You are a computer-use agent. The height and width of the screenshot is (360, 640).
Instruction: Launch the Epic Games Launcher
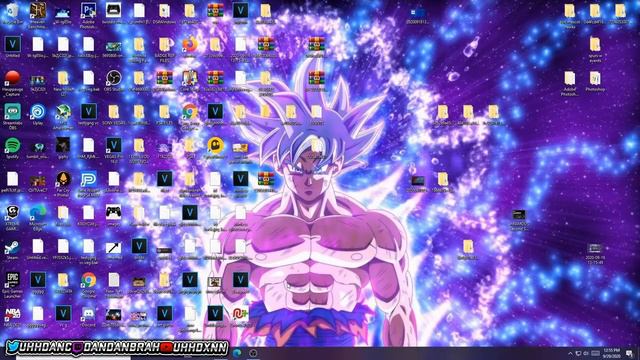coord(13,285)
